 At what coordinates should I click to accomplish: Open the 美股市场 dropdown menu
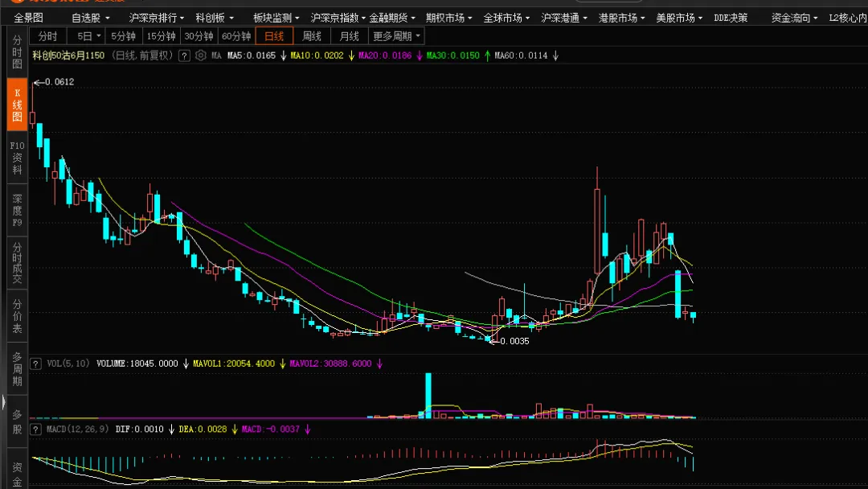tap(679, 18)
